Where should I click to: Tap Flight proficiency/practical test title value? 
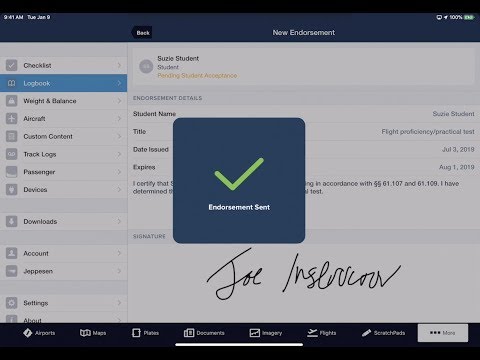pyautogui.click(x=428, y=132)
